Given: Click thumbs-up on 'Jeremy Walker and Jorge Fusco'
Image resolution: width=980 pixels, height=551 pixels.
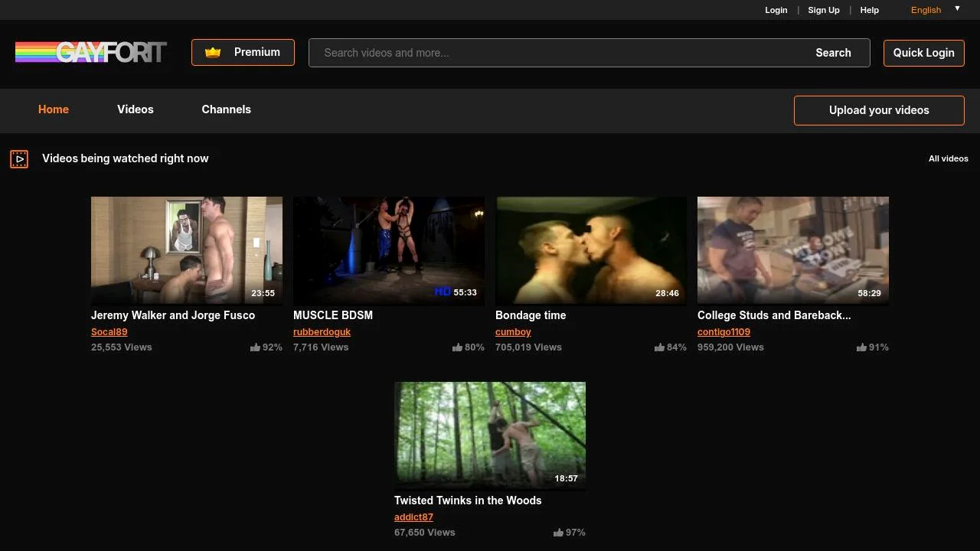Looking at the screenshot, I should (x=255, y=347).
